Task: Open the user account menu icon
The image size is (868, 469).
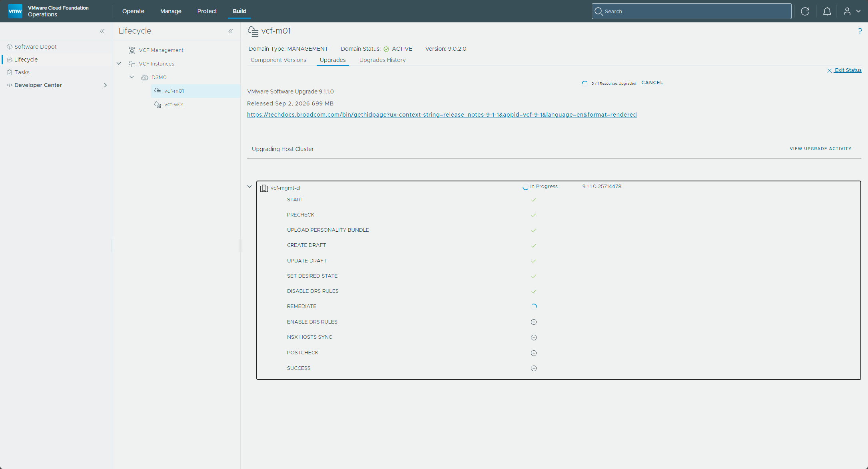Action: (x=847, y=11)
